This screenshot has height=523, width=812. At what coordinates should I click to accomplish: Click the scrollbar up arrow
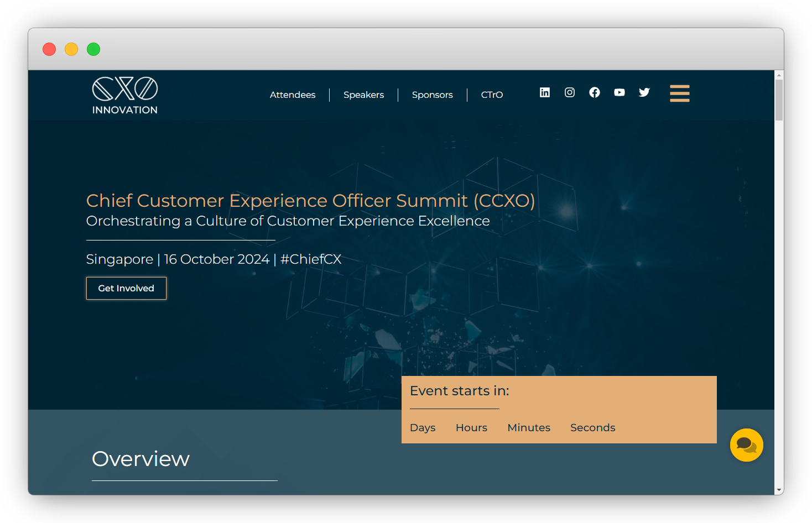[x=779, y=75]
